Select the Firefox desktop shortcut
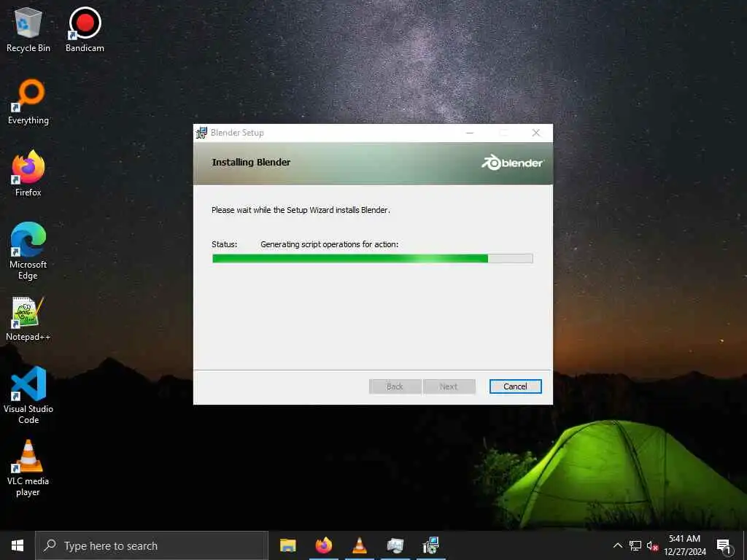This screenshot has width=747, height=560. point(28,174)
